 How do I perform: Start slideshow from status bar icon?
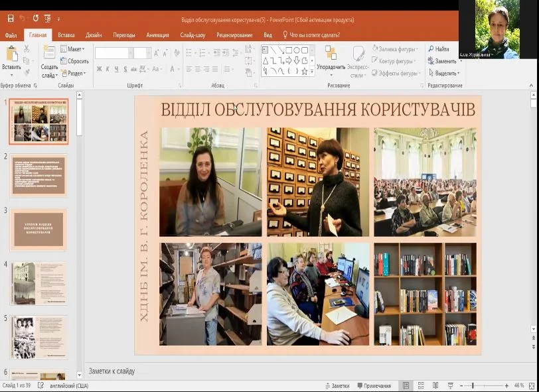pos(449,385)
